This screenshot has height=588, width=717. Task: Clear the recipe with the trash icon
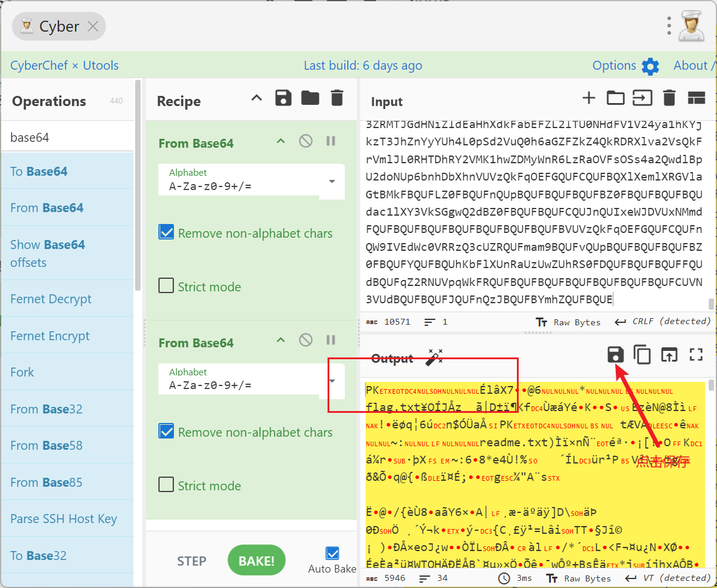tap(337, 98)
